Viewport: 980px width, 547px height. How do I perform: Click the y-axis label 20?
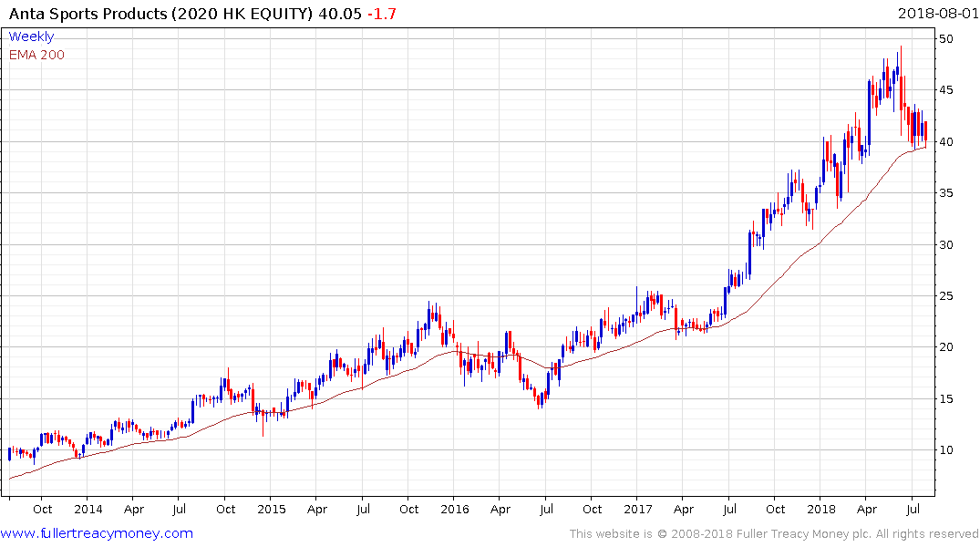pos(945,347)
